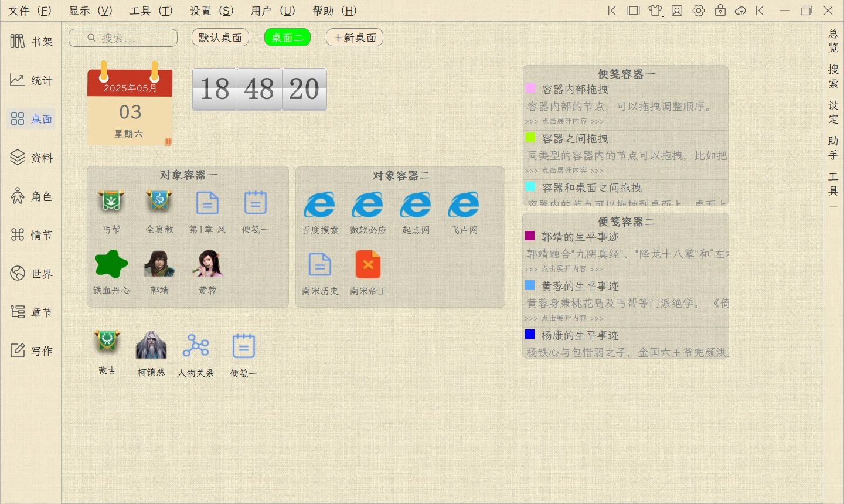This screenshot has width=844, height=504.
Task: Open the 人物关系 relationship graph icon
Action: pyautogui.click(x=196, y=346)
